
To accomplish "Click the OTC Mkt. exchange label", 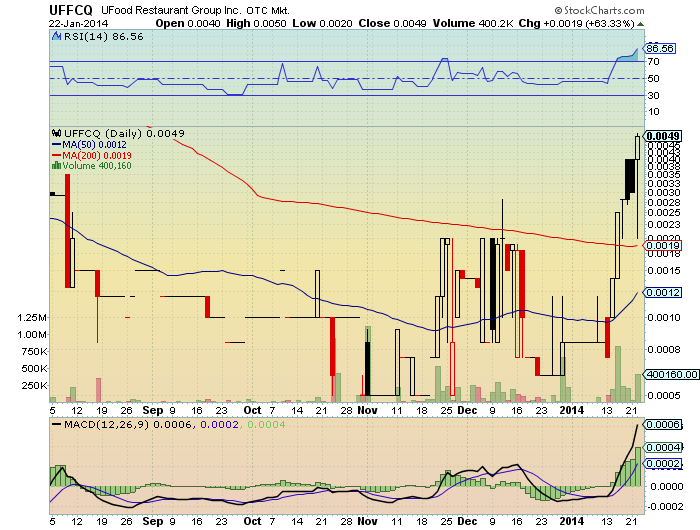I will pos(268,10).
